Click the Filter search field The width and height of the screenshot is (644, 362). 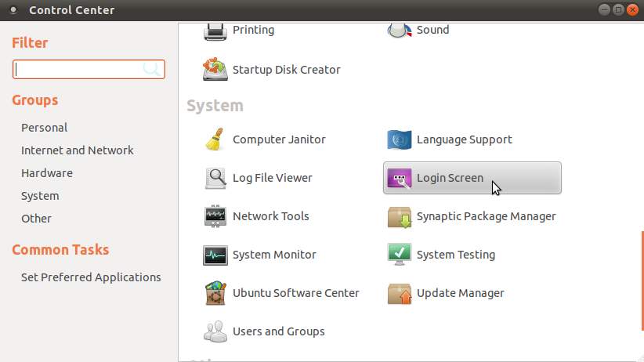click(78, 70)
